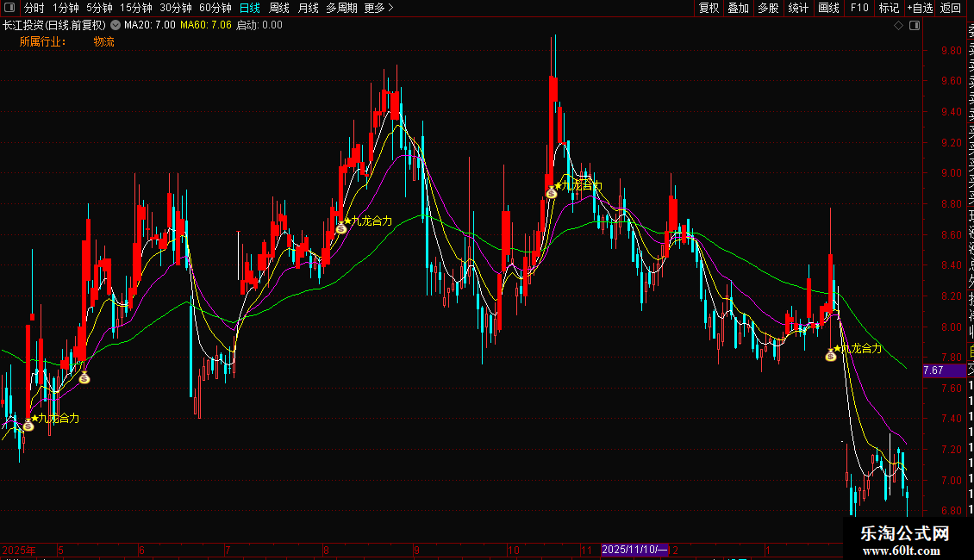Switch to 分时 intraday view
The image size is (974, 560).
34,8
